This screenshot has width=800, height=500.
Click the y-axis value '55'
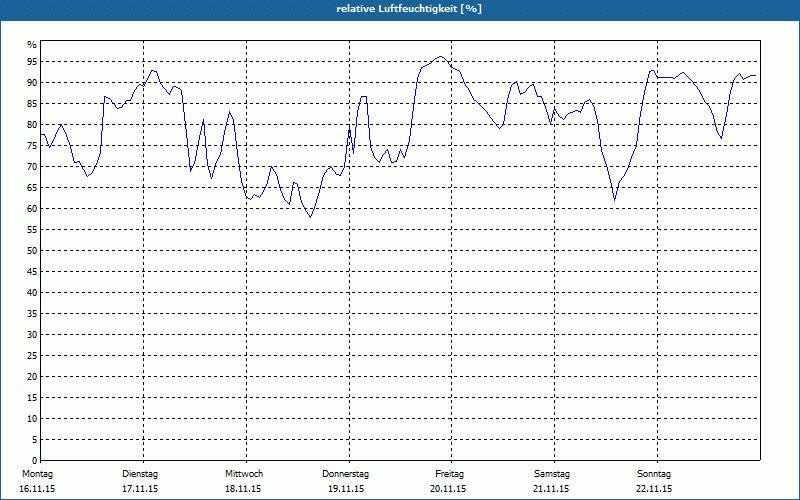pos(32,230)
